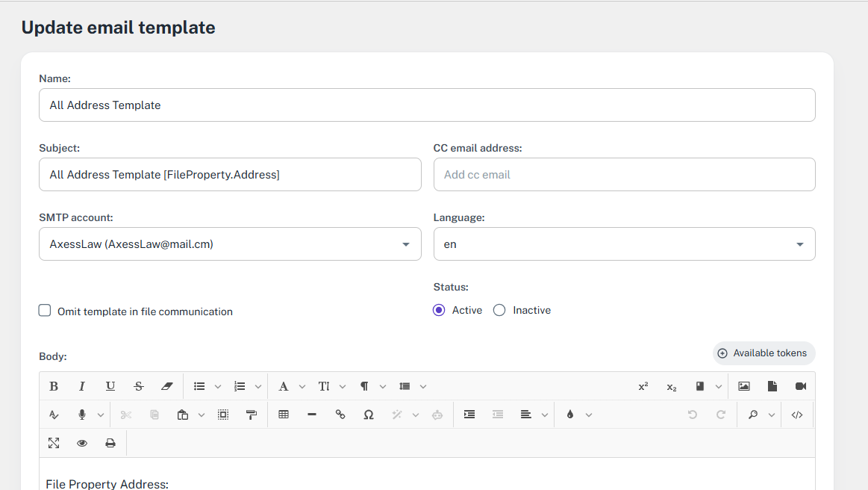Click the strikethrough icon

pos(139,386)
